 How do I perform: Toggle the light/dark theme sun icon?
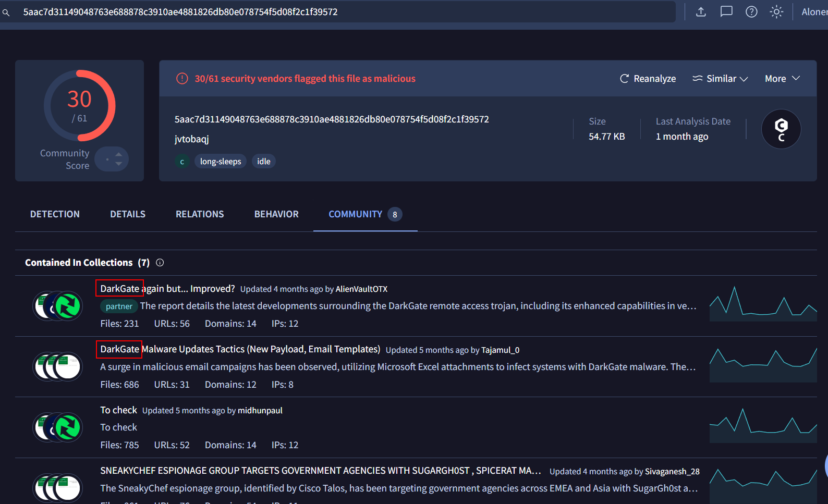point(776,12)
